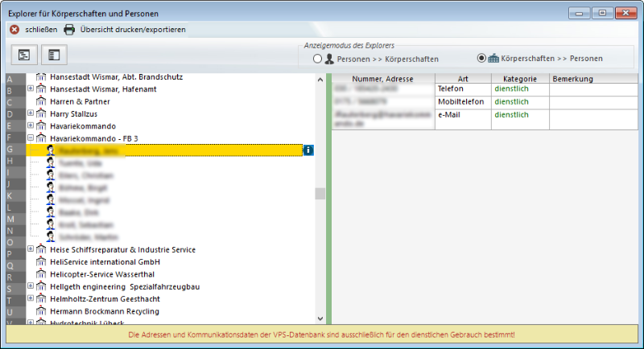Expand Helmholtz-Zentrum Geesthacht node
The width and height of the screenshot is (644, 349).
click(31, 298)
